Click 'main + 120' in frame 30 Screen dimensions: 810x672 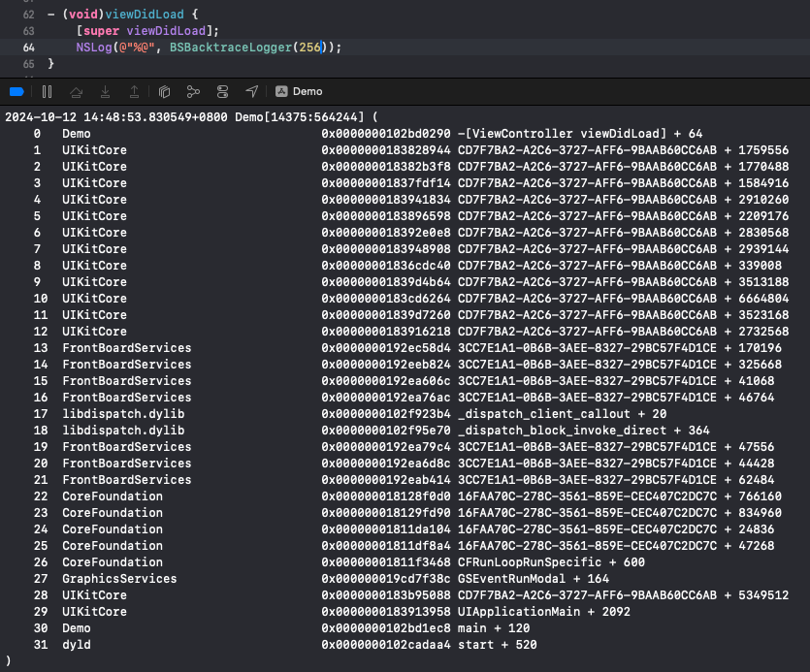[x=494, y=628]
